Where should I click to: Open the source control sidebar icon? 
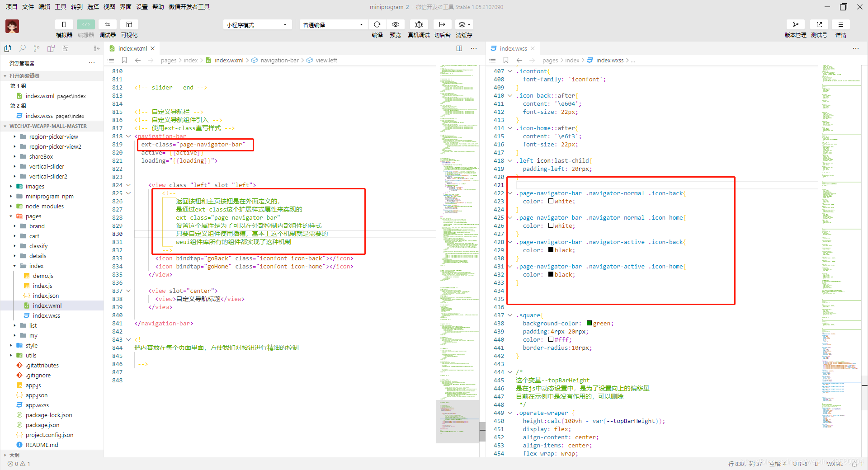coord(37,48)
